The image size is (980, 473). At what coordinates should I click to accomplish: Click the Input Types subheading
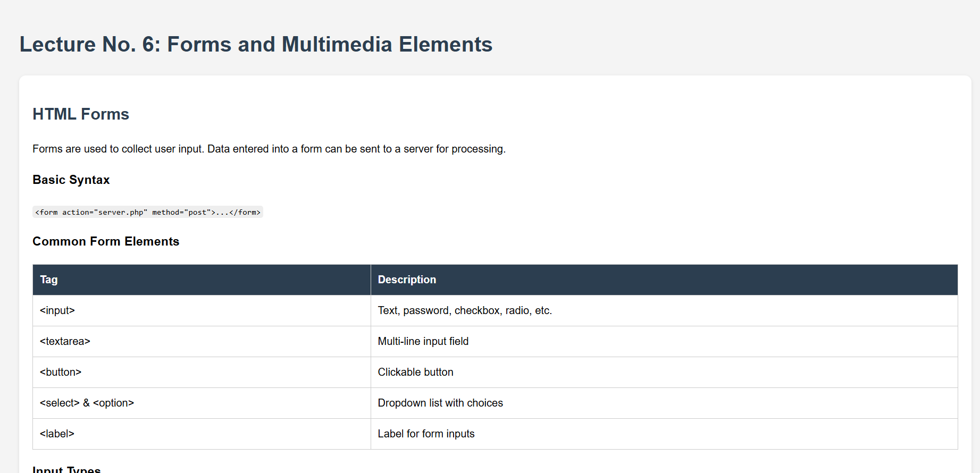[66, 469]
